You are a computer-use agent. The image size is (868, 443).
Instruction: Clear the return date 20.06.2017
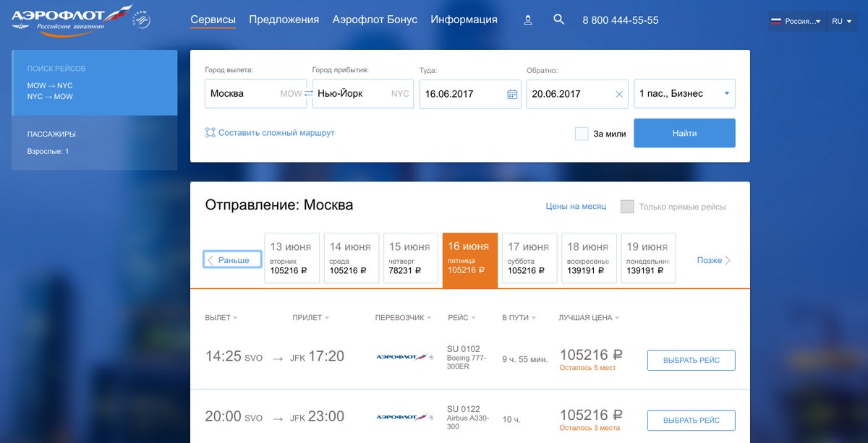[619, 94]
